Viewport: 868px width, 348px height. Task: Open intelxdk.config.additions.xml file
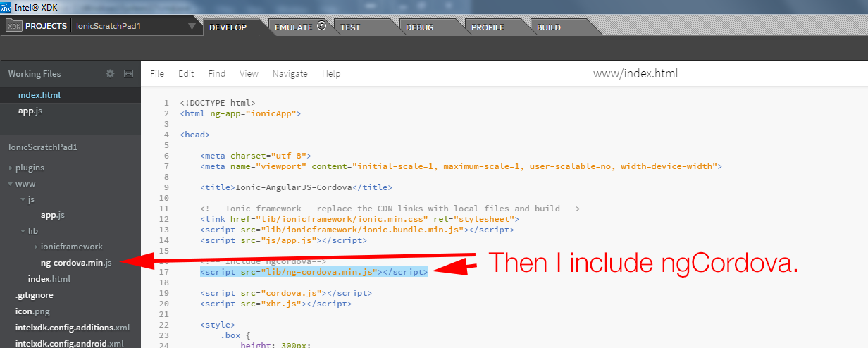pyautogui.click(x=73, y=327)
